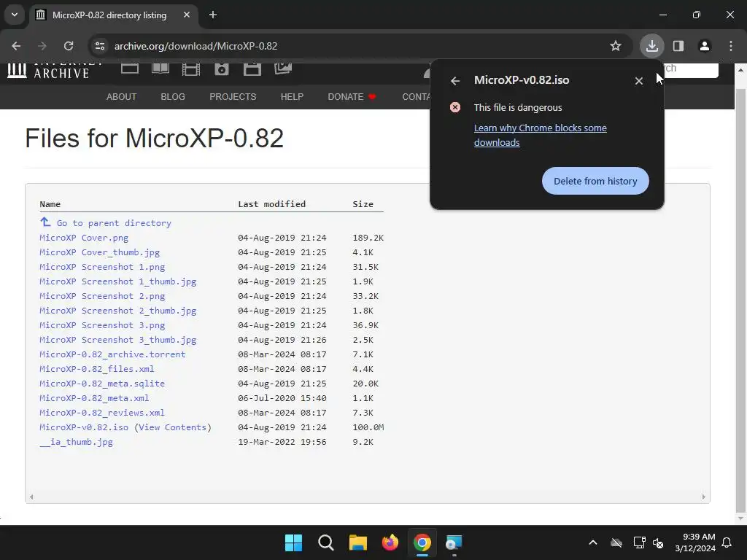Viewport: 747px width, 560px height.
Task: Open the Windows Start menu
Action: [x=293, y=542]
